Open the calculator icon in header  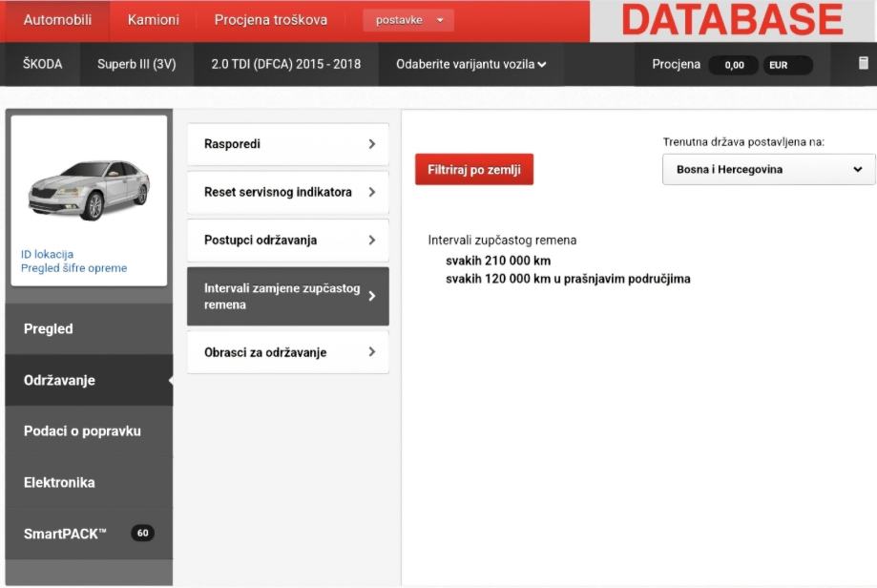[x=864, y=63]
